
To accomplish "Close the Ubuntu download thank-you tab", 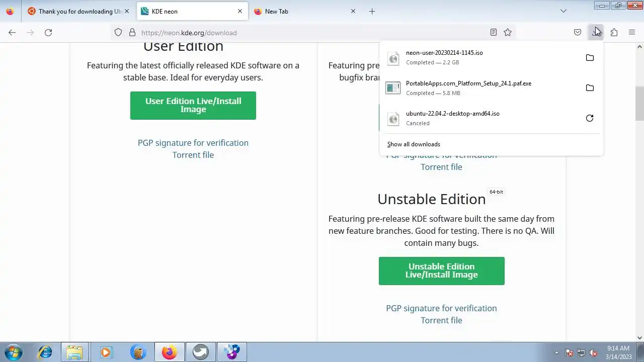I will click(x=127, y=11).
